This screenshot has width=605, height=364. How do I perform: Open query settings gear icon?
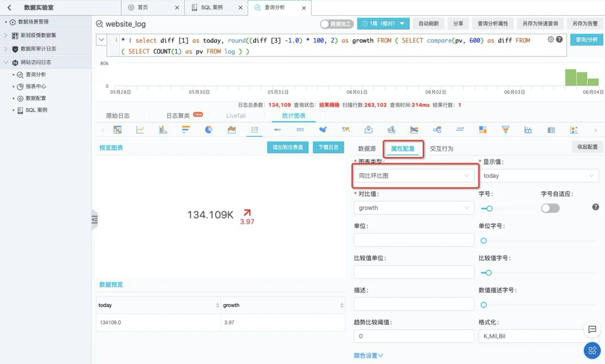click(x=551, y=39)
